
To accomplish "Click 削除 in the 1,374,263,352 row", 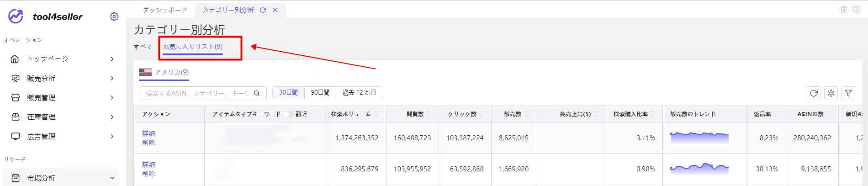I will (x=148, y=143).
